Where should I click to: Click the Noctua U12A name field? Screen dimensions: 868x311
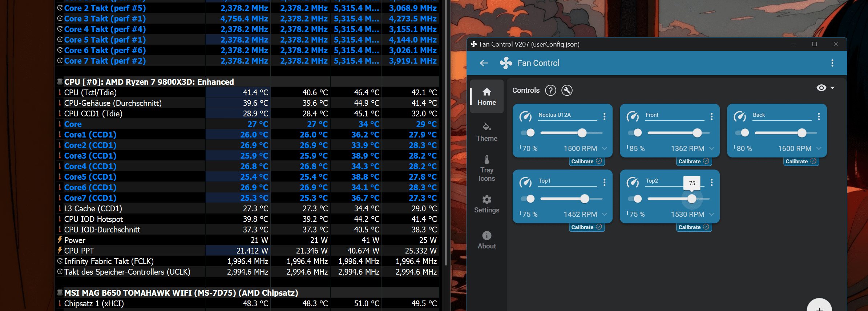click(x=568, y=115)
